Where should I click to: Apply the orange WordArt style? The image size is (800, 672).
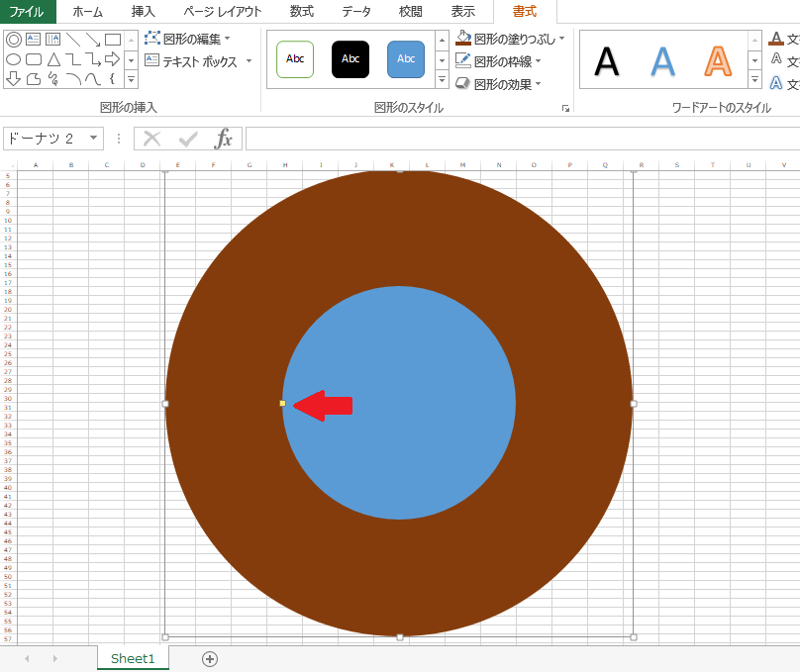717,61
